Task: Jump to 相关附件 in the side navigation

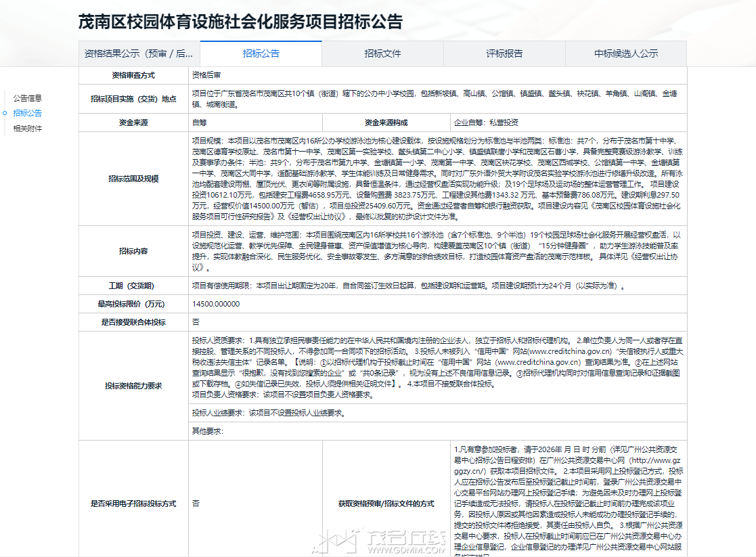Action: click(28, 129)
